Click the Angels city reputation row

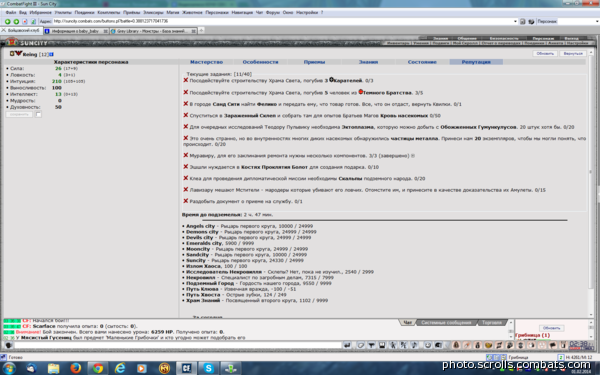(x=249, y=226)
